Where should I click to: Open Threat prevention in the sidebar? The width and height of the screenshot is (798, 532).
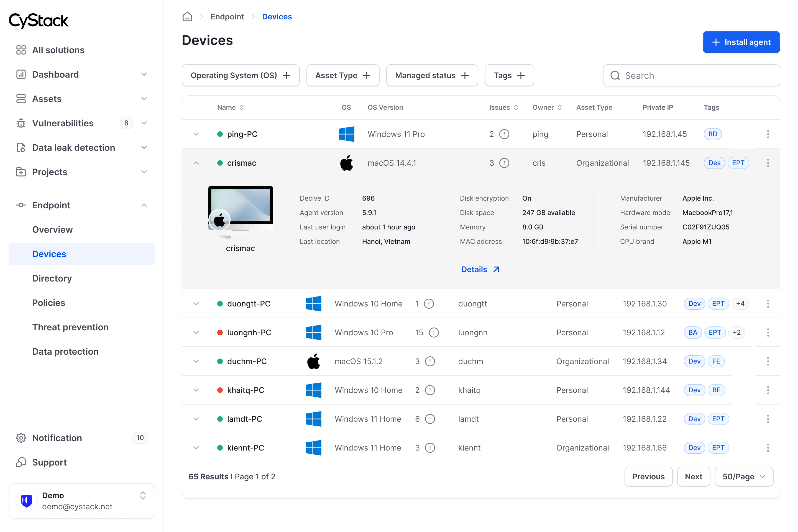[x=70, y=327]
